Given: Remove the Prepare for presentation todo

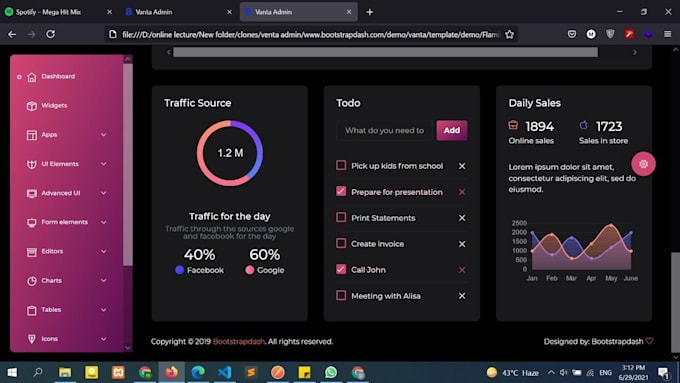Looking at the screenshot, I should (462, 192).
